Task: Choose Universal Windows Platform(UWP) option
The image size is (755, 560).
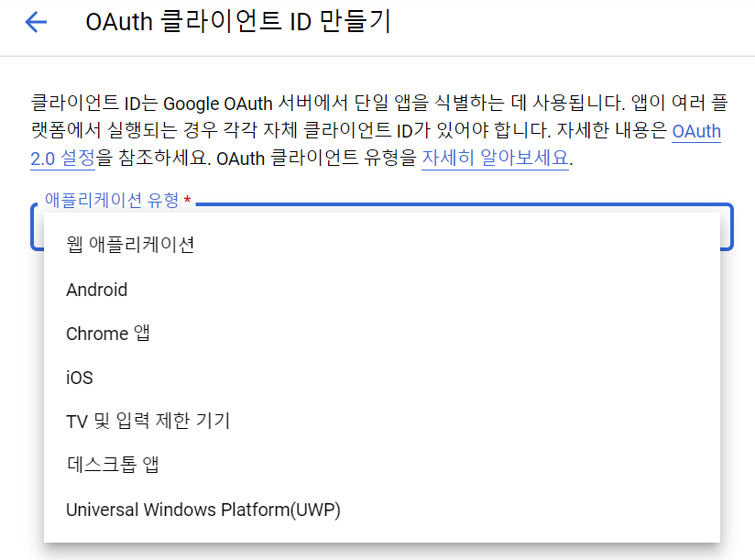Action: (382, 510)
